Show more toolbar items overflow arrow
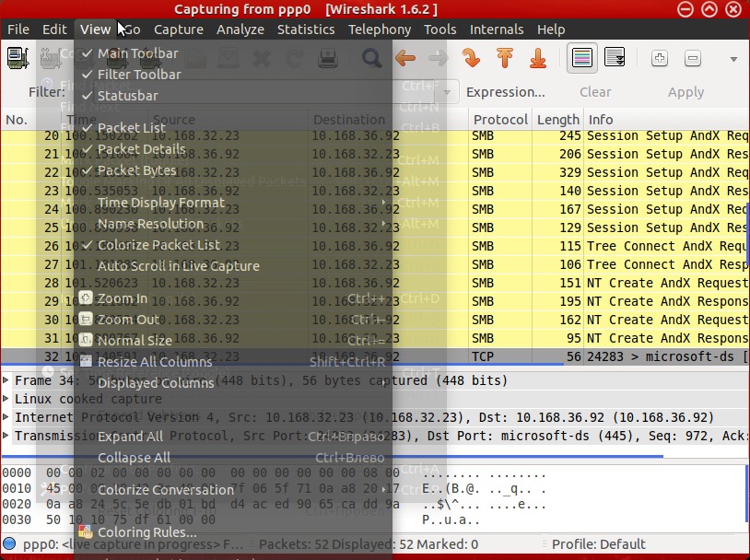The width and height of the screenshot is (750, 560). coord(733,59)
